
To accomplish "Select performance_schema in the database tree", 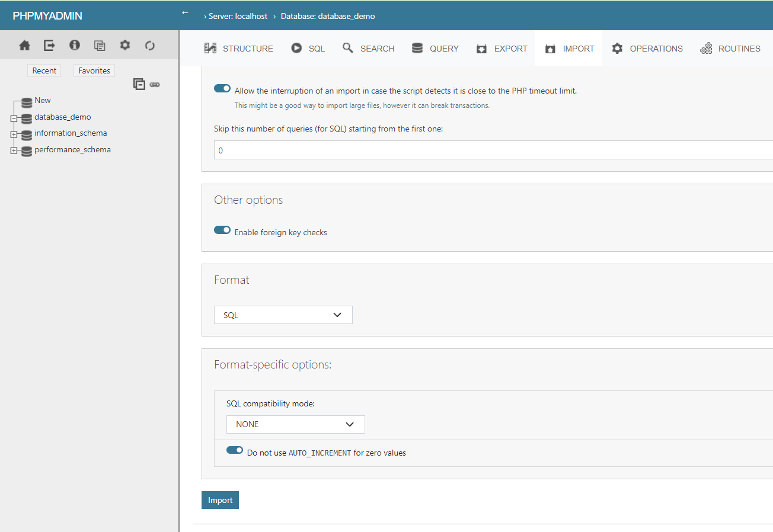I will pos(72,150).
